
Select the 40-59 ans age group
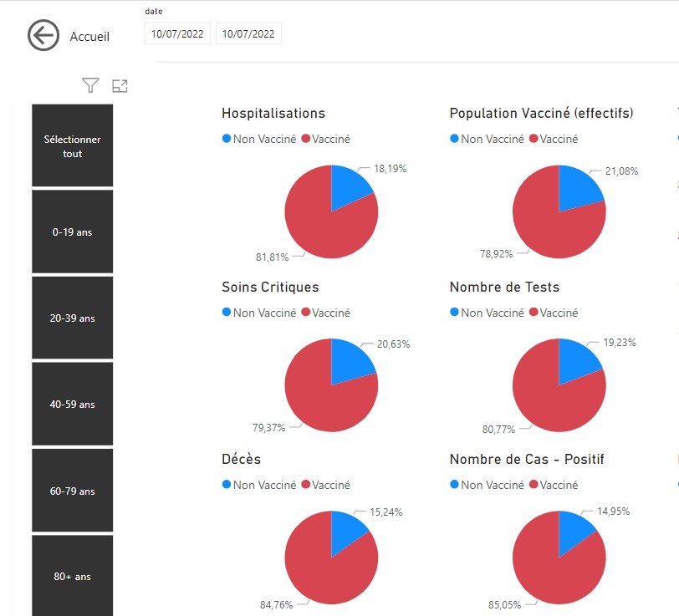point(73,404)
